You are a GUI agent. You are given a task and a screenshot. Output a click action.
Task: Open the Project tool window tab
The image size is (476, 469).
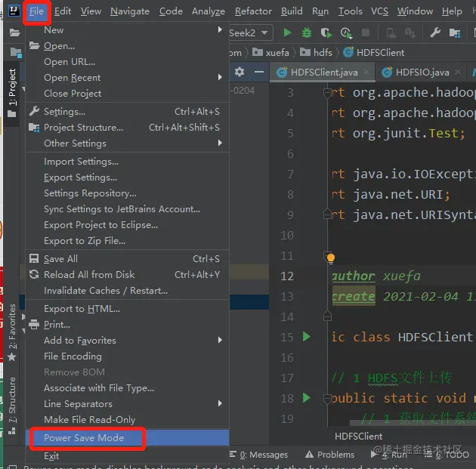pos(12,93)
